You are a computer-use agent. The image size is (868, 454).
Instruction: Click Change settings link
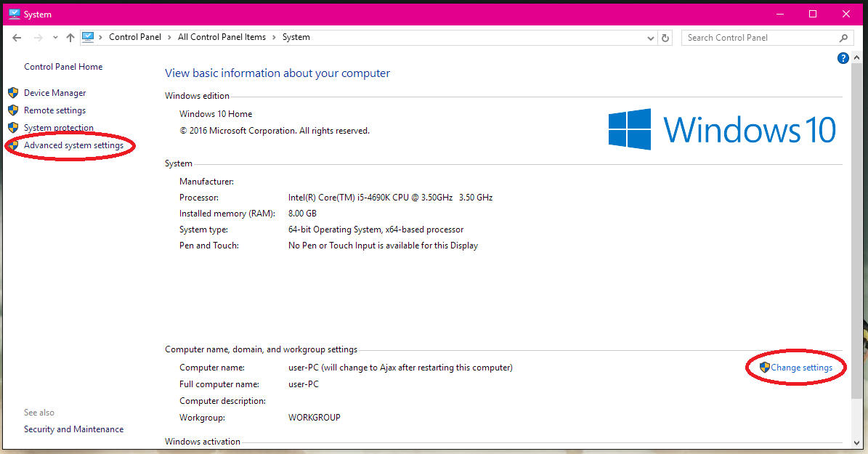click(x=802, y=368)
